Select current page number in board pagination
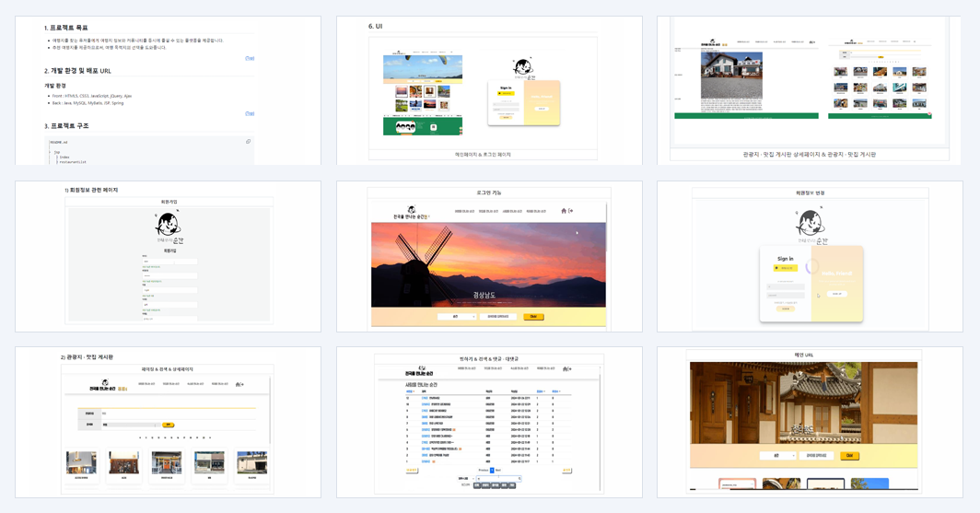The image size is (980, 513). pos(492,470)
